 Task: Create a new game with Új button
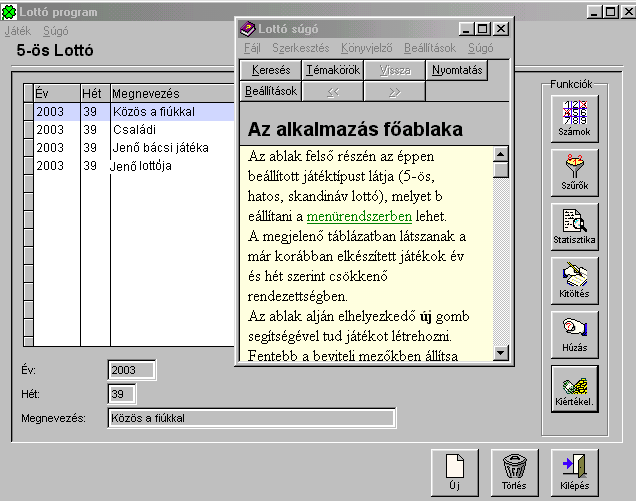click(455, 473)
